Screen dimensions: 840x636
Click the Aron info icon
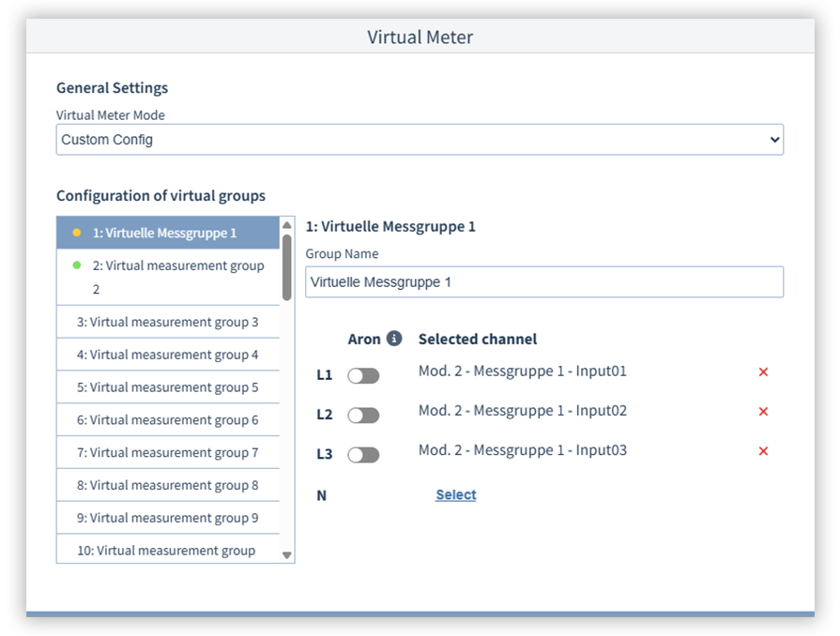coord(394,339)
